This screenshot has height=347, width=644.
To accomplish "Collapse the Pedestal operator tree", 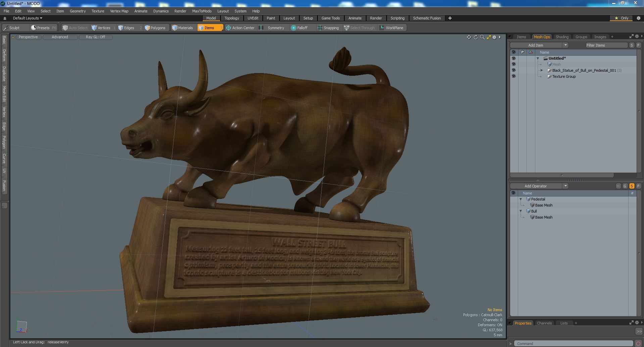I will 521,199.
